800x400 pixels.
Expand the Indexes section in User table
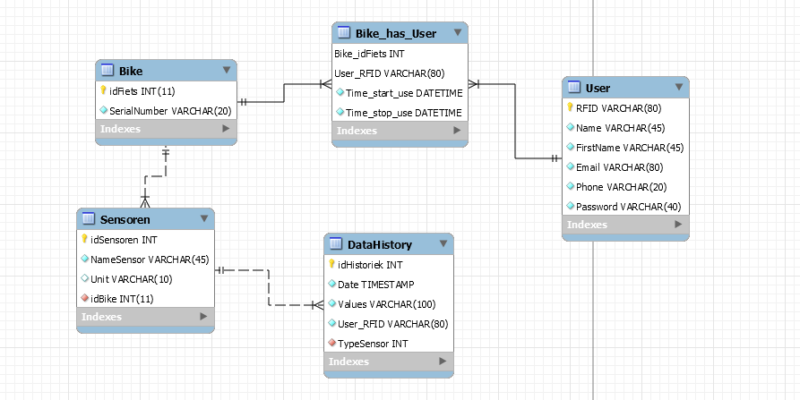pos(678,225)
